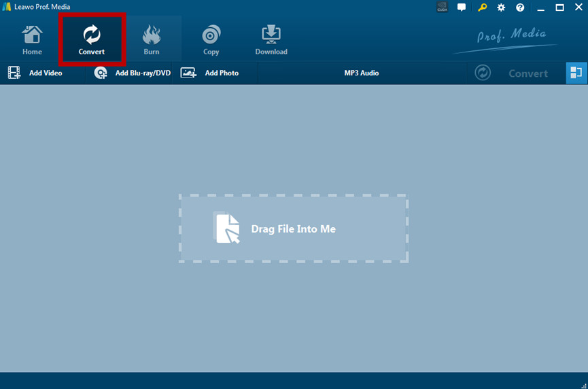Toggle the blue side panel layout icon
Image resolution: width=588 pixels, height=389 pixels.
pyautogui.click(x=576, y=73)
